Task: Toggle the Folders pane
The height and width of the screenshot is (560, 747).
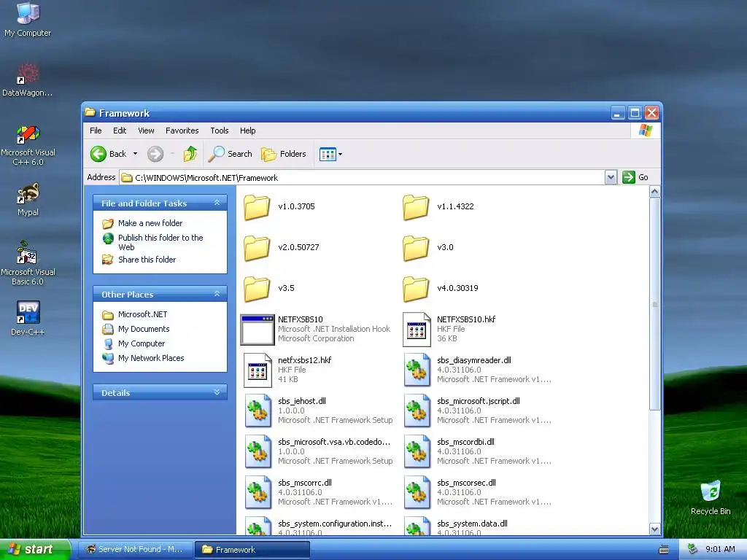Action: pyautogui.click(x=284, y=154)
